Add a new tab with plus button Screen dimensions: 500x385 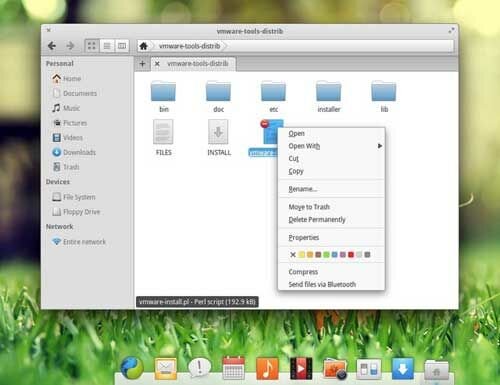(x=142, y=63)
